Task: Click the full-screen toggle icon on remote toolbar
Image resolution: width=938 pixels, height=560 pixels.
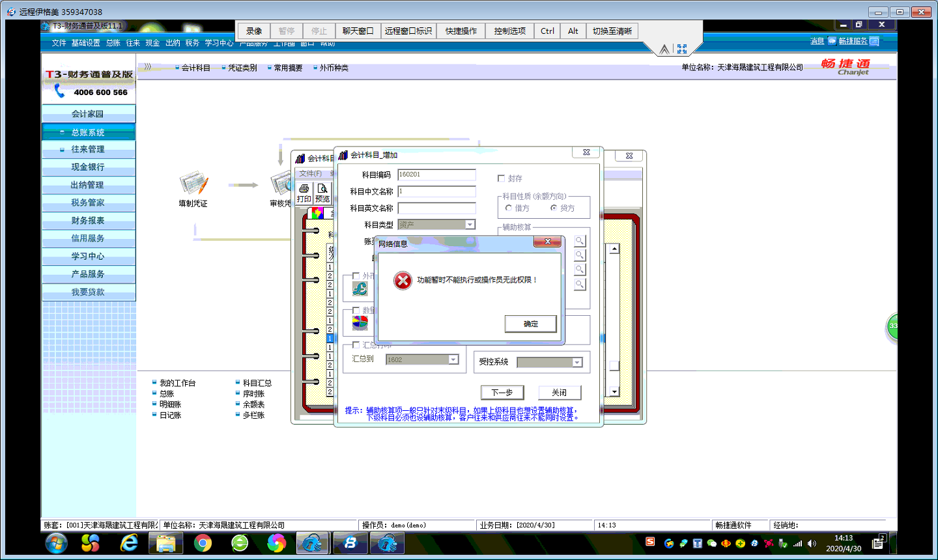Action: (682, 49)
